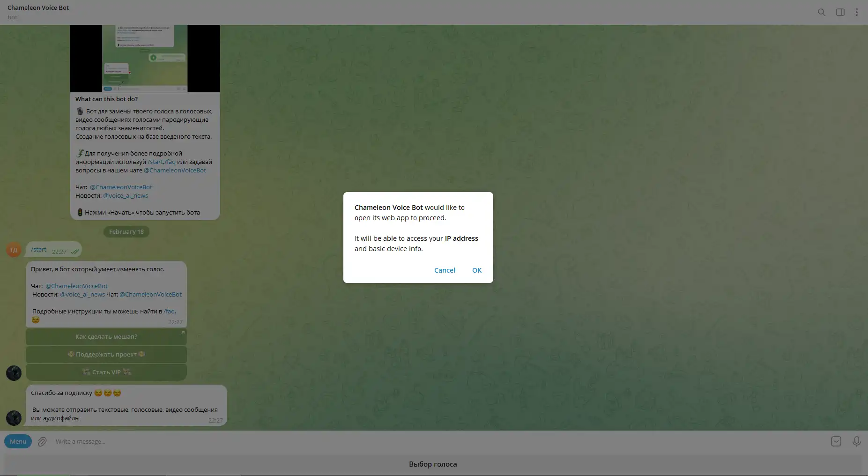Click Chameleon Voice Bot header title
Screen dimensions: 868x476
[38, 7]
